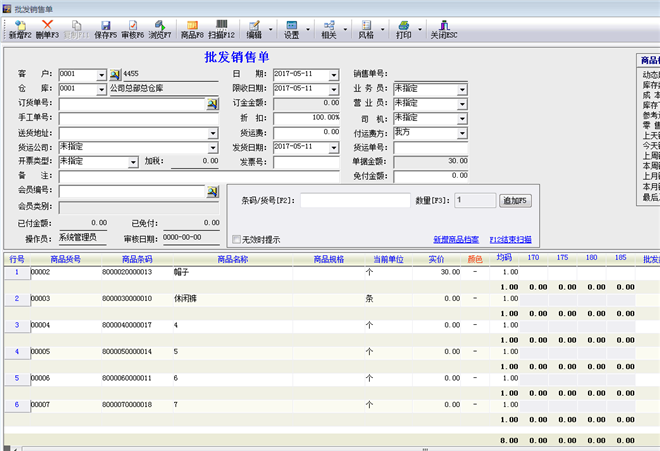Click the 编辑 edit toolbar icon

(254, 29)
